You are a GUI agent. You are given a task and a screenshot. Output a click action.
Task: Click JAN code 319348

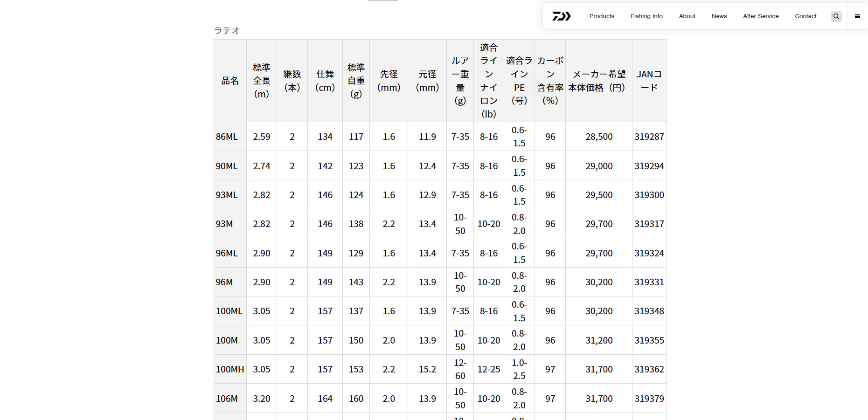pyautogui.click(x=649, y=311)
